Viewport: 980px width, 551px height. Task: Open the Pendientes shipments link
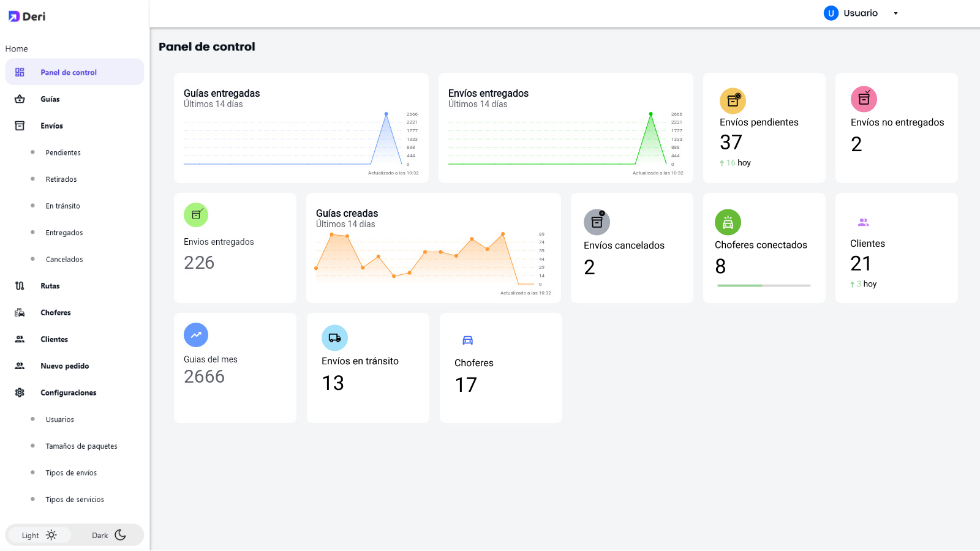click(x=63, y=152)
